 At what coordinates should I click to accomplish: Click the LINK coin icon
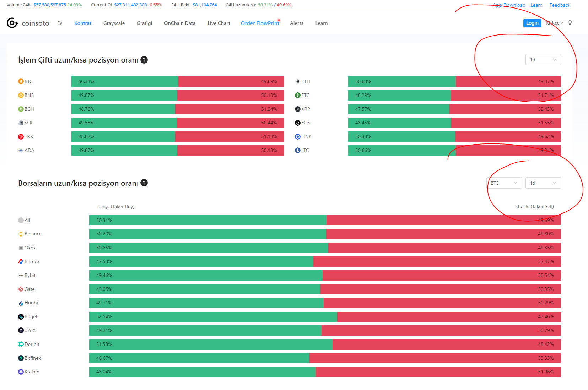(298, 137)
